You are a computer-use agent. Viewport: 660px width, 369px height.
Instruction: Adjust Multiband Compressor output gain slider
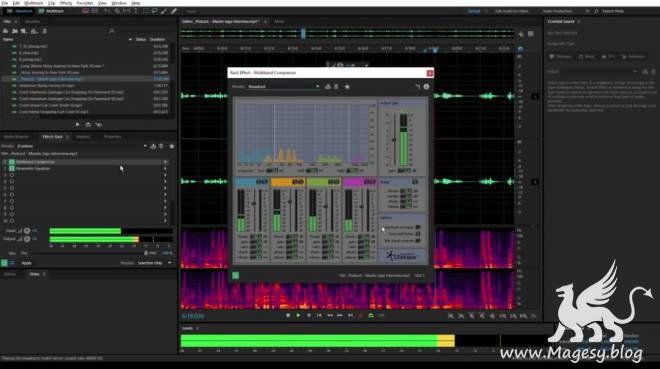394,140
